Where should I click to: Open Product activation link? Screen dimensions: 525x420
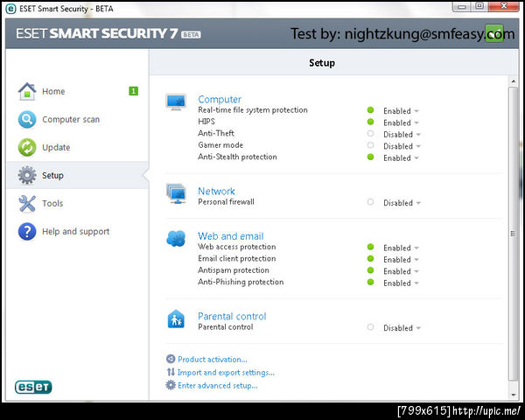[213, 360]
